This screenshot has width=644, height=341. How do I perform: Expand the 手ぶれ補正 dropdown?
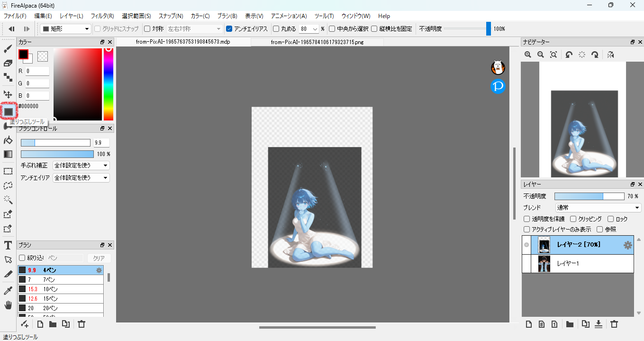[81, 166]
